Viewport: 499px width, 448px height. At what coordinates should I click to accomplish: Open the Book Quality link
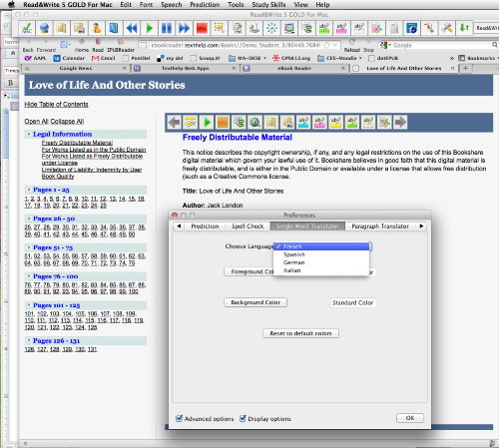coord(58,177)
